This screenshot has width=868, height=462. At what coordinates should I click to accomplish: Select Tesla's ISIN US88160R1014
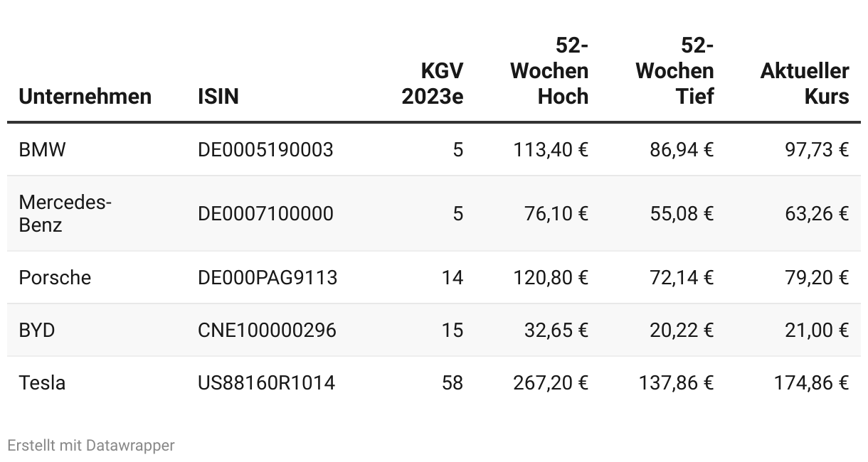(x=267, y=383)
